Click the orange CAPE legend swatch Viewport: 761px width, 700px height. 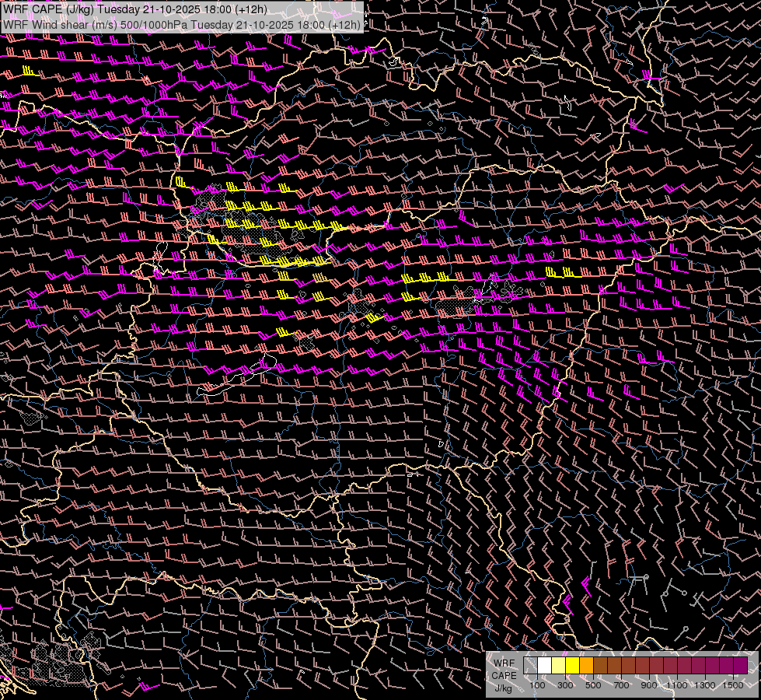click(x=586, y=666)
